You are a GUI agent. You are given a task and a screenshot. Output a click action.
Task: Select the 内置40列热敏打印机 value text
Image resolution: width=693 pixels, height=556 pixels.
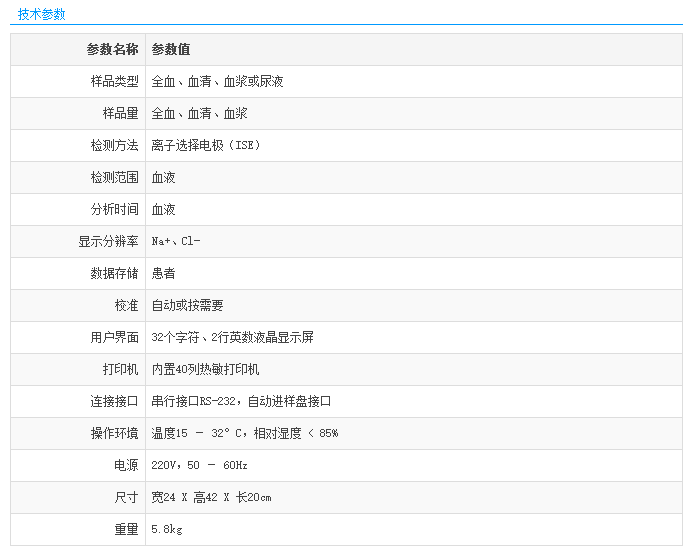[205, 369]
